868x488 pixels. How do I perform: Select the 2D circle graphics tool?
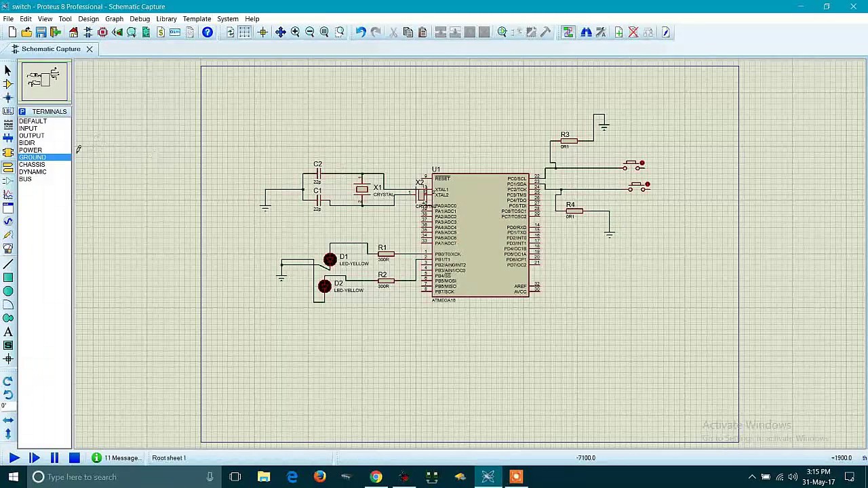(x=8, y=291)
